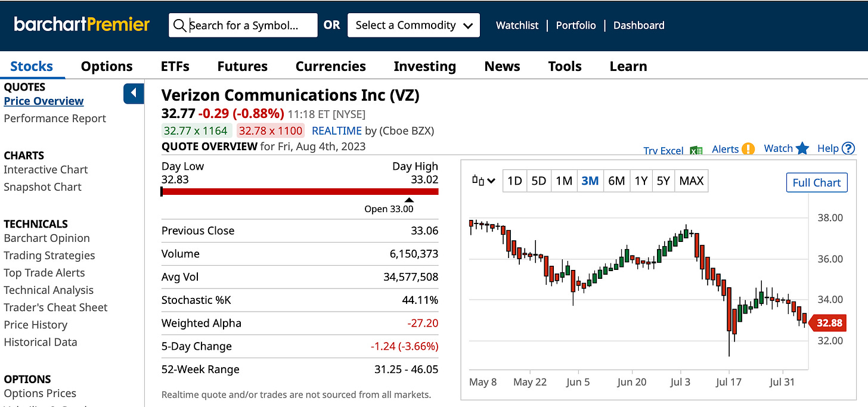Click the Excel spreadsheet icon
This screenshot has height=407, width=868.
coord(696,151)
